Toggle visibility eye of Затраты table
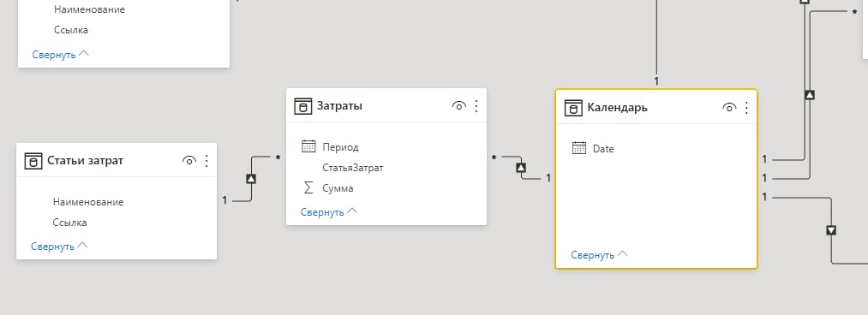The width and height of the screenshot is (868, 315). [459, 106]
